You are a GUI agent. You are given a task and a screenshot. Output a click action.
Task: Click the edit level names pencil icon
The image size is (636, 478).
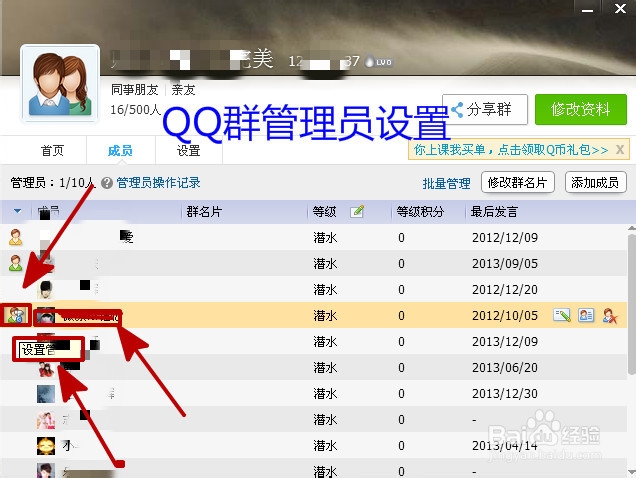[x=357, y=211]
